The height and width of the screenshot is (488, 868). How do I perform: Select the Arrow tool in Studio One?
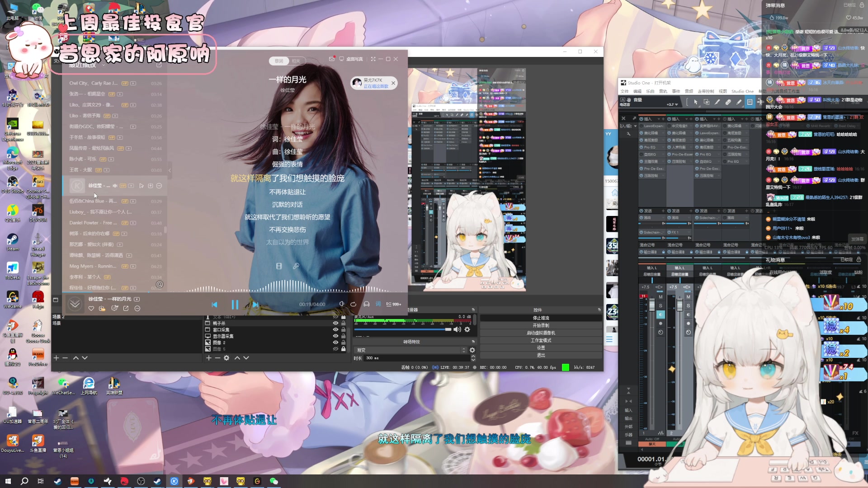[695, 102]
